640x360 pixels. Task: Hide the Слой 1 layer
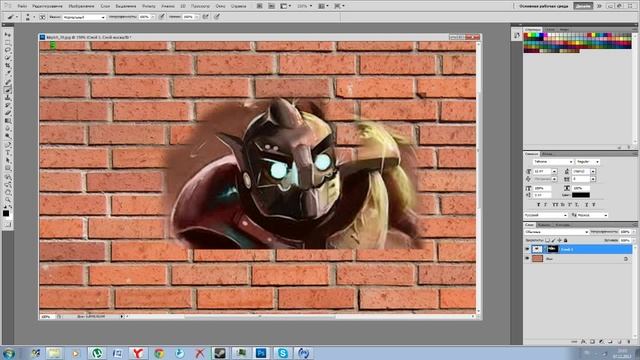527,249
